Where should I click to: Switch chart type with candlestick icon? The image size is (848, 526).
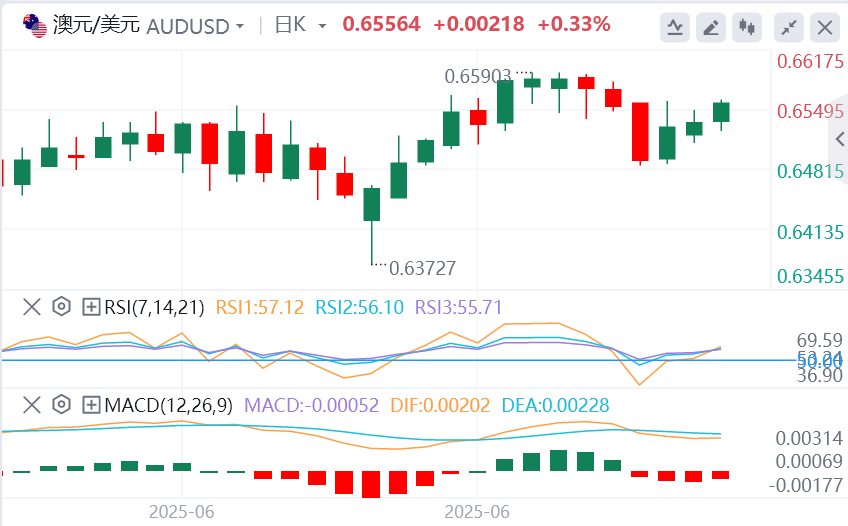tap(747, 27)
